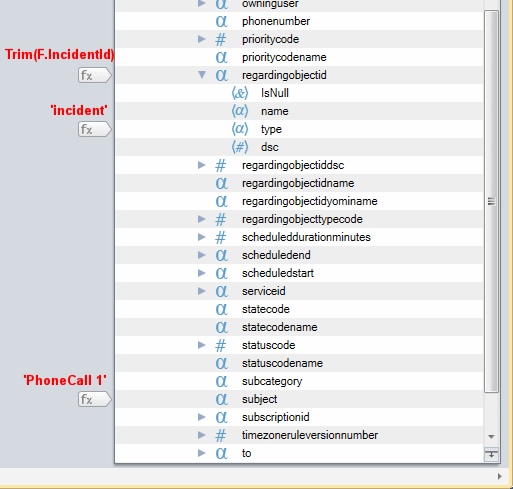Click the hash icon beside prioritycode
This screenshot has width=513, height=489.
click(220, 39)
